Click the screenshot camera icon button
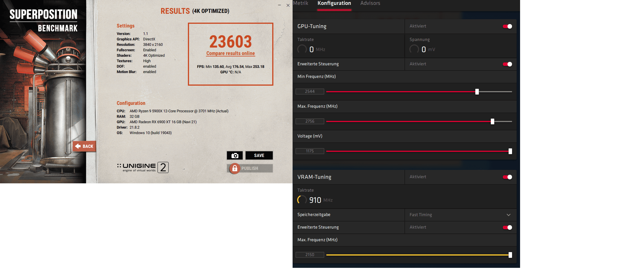Viewport: 644px width, 269px height. pyautogui.click(x=235, y=155)
